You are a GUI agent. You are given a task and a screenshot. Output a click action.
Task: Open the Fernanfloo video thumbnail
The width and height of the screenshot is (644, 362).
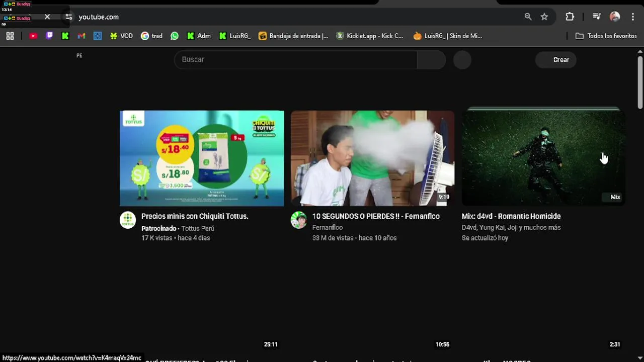click(x=373, y=158)
